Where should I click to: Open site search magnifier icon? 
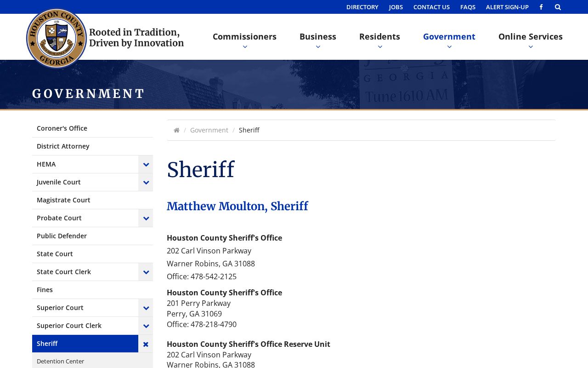pos(558,7)
